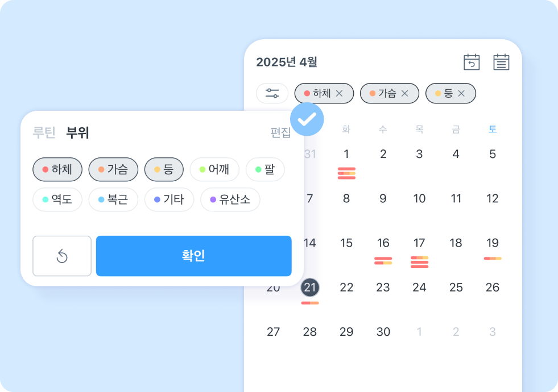The width and height of the screenshot is (558, 392).
Task: Select the highlighted date 21
Action: (310, 287)
